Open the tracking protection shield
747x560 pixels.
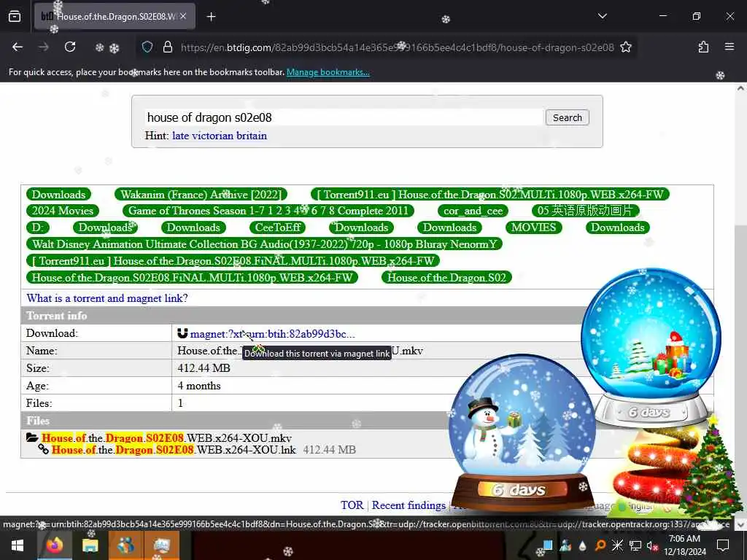coord(147,47)
